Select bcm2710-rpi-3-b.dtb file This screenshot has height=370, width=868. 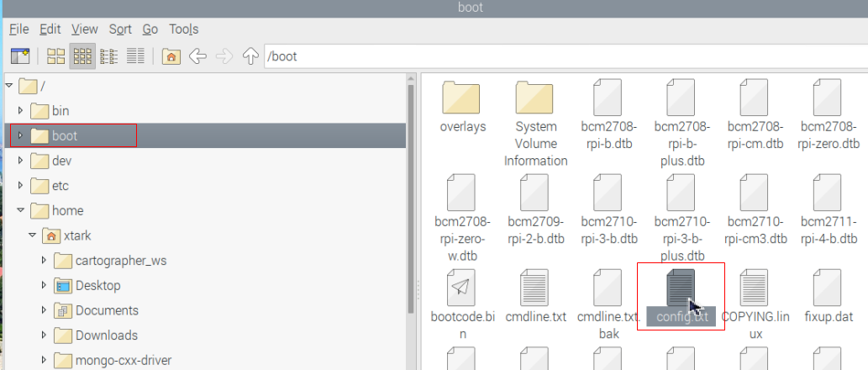[x=608, y=210]
